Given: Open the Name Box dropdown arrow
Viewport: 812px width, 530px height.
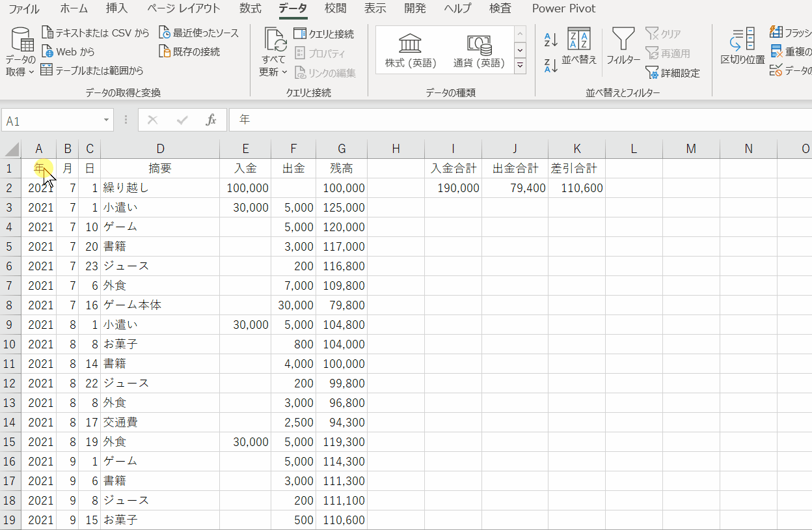Looking at the screenshot, I should (x=106, y=120).
